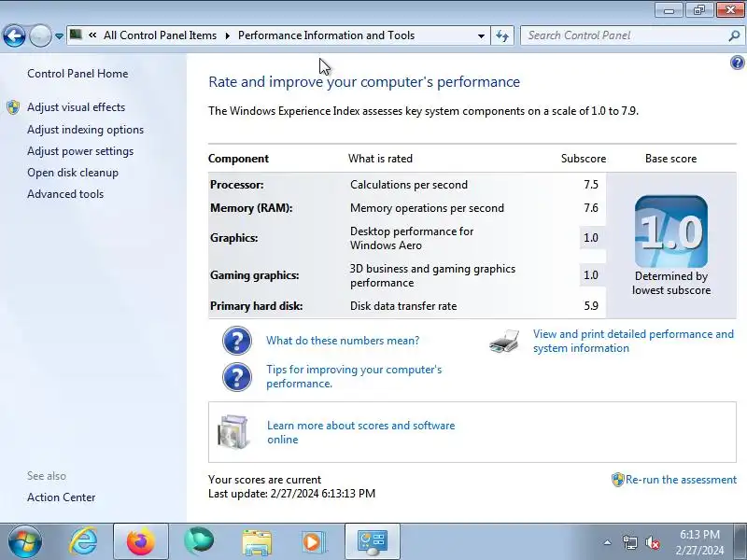Click the question icon beside What do these numbers mean
This screenshot has width=747, height=560.
pos(237,341)
